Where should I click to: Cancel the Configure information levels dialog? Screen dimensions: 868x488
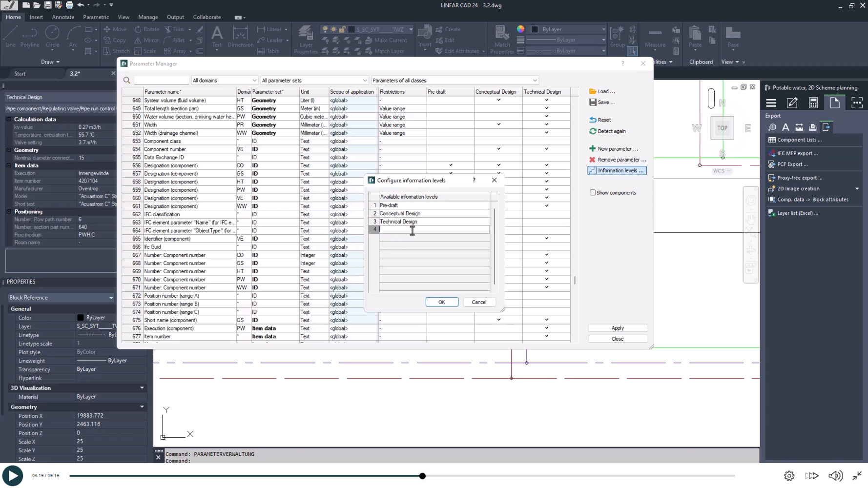(479, 302)
